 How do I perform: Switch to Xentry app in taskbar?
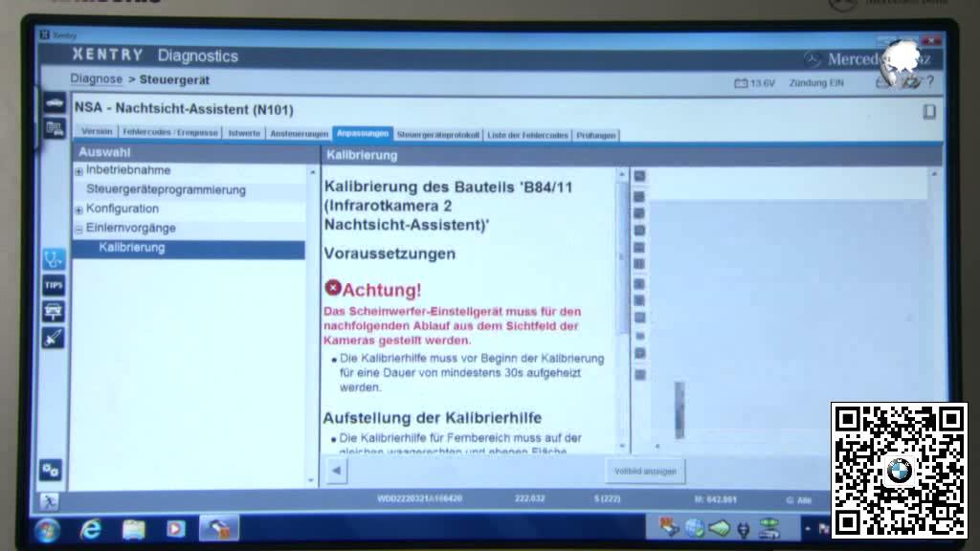point(219,529)
